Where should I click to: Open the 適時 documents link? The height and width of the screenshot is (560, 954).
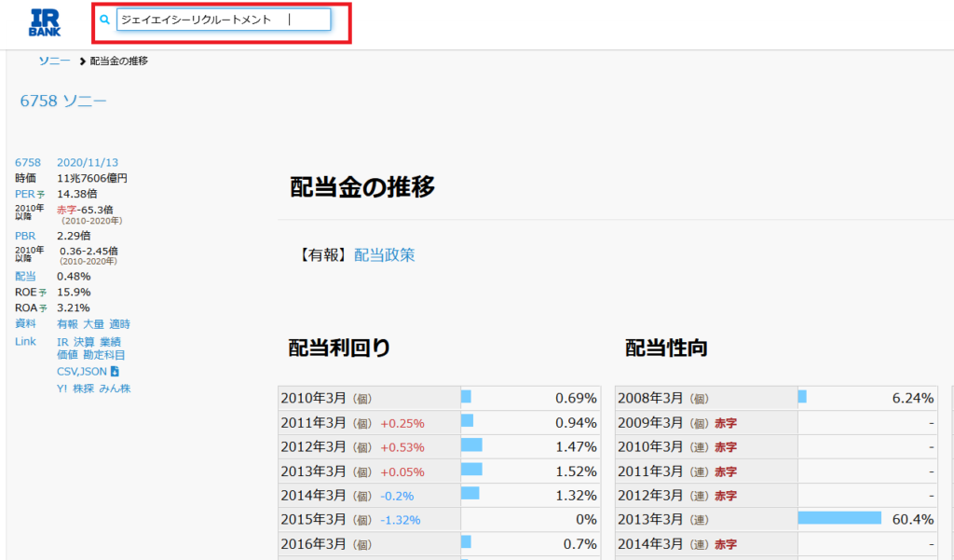pos(120,324)
